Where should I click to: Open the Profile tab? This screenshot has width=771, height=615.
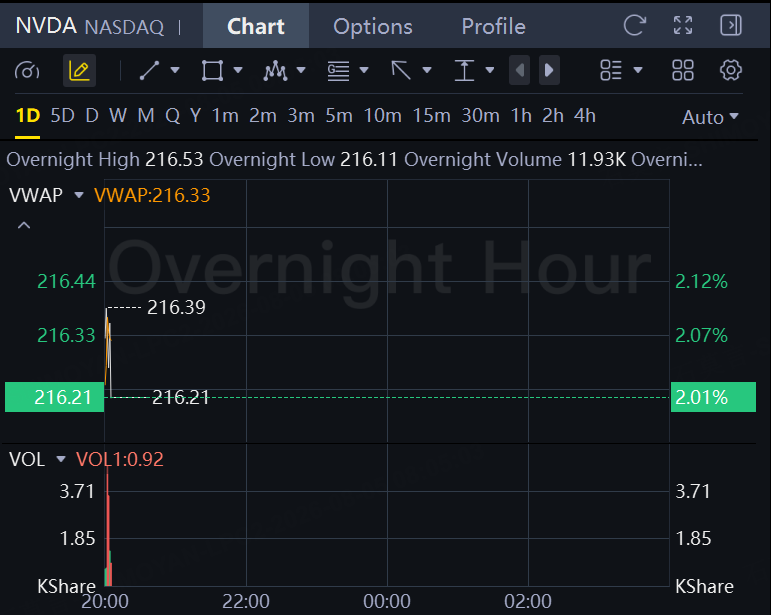click(493, 27)
